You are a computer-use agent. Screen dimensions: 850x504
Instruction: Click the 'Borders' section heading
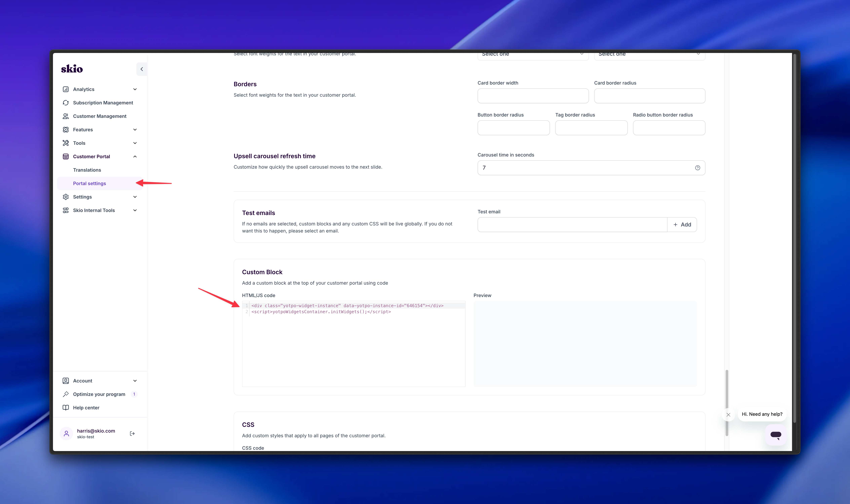[x=245, y=84]
